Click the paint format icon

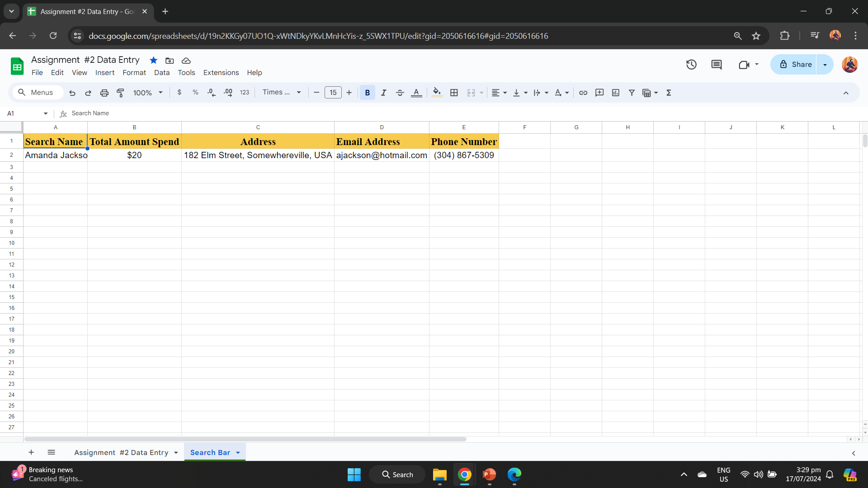tap(120, 93)
